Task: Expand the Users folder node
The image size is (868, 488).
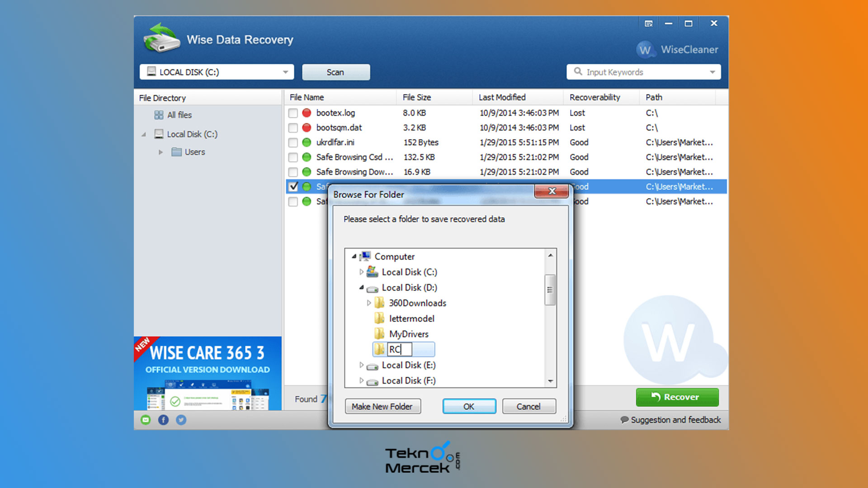Action: pyautogui.click(x=160, y=152)
